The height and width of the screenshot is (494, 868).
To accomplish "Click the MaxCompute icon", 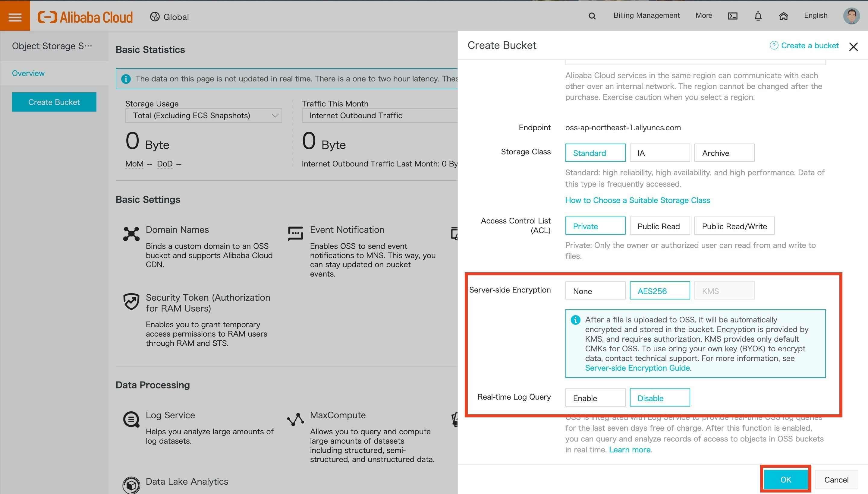I will click(295, 419).
